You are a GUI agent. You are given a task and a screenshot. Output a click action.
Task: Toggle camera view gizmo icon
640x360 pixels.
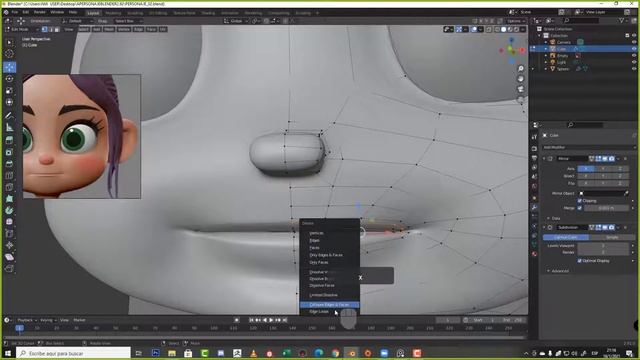tap(521, 89)
